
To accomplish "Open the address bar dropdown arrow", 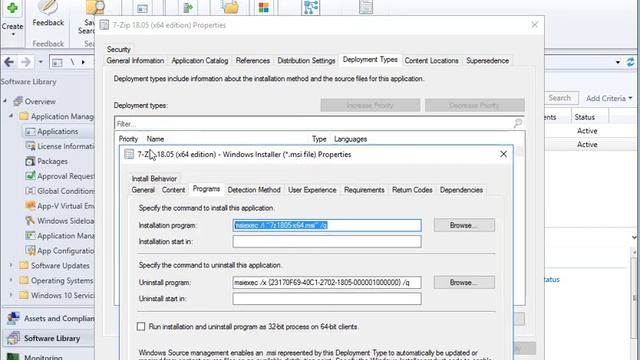I will coord(618,62).
